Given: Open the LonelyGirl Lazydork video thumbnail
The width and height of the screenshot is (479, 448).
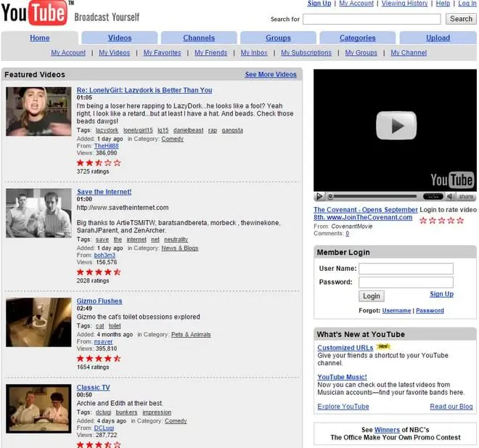Looking at the screenshot, I should [38, 111].
